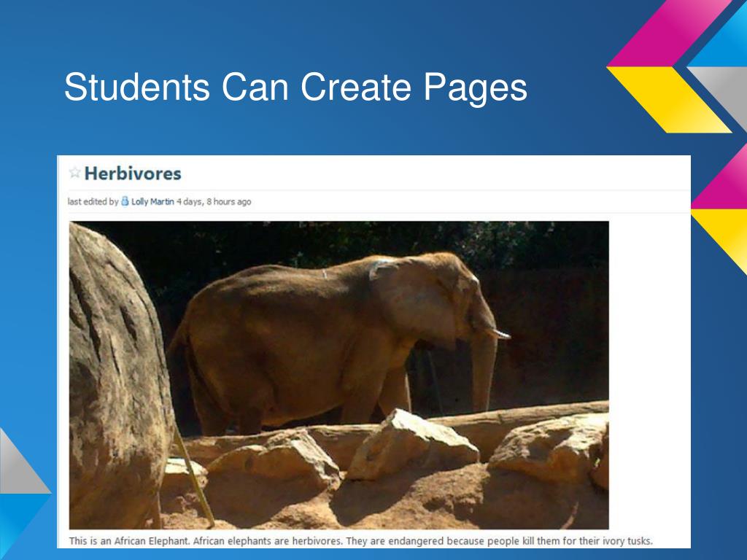The height and width of the screenshot is (560, 747).
Task: Click the 'last edited by' label
Action: (x=93, y=201)
